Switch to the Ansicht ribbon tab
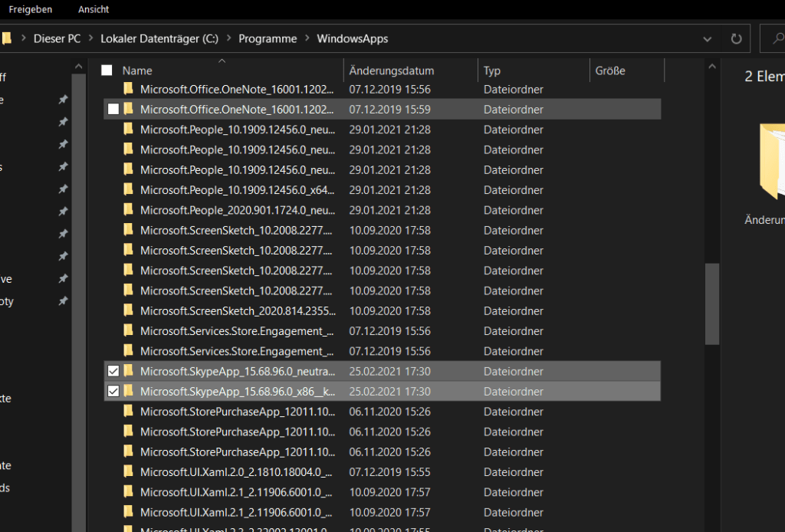 tap(94, 9)
